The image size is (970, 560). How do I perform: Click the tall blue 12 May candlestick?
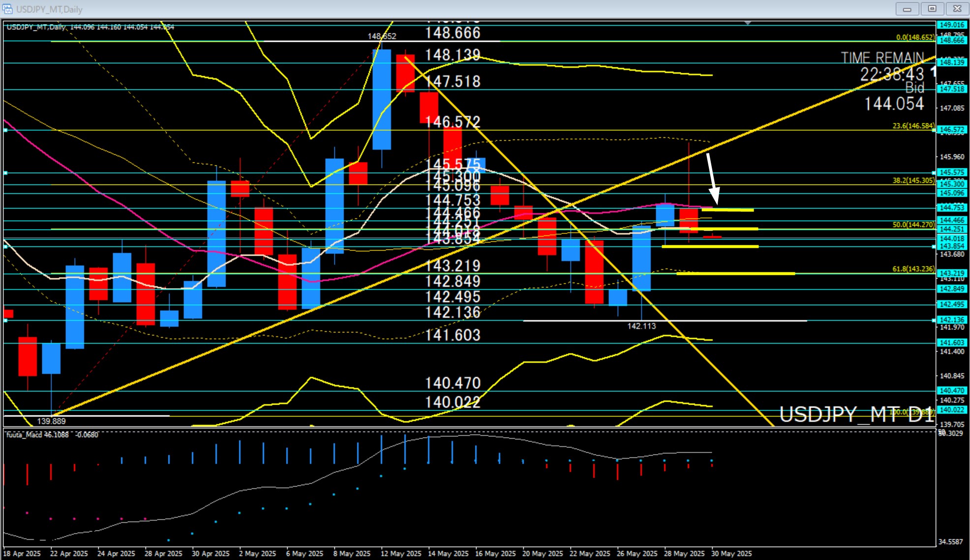click(382, 99)
